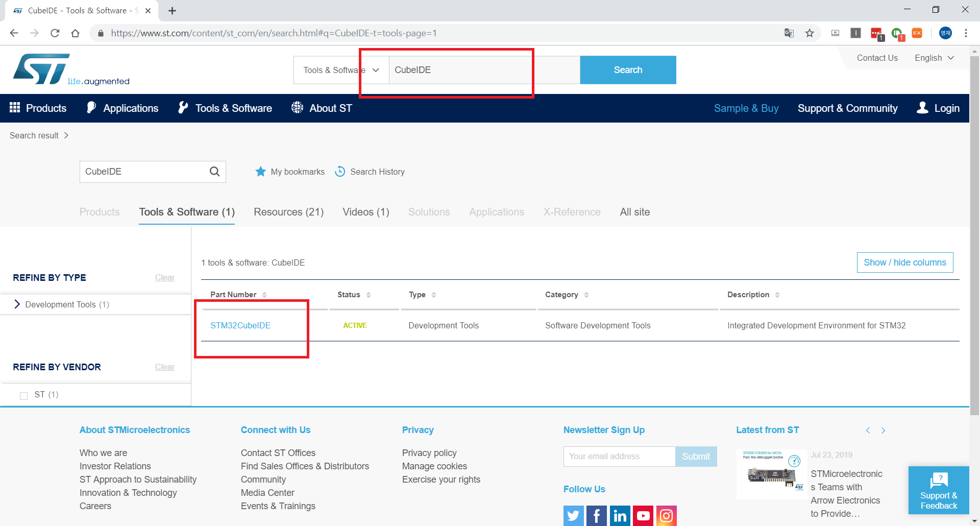Open ST Facebook page icon
980x526 pixels.
click(597, 516)
